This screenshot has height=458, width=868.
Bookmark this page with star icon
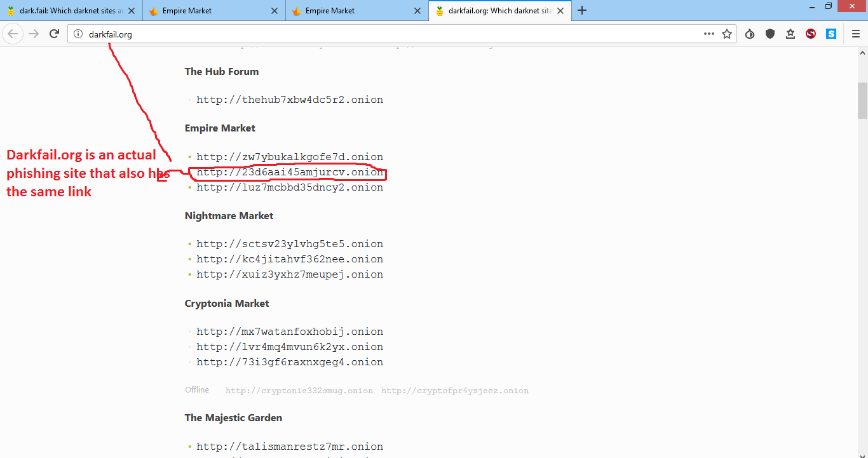point(727,34)
